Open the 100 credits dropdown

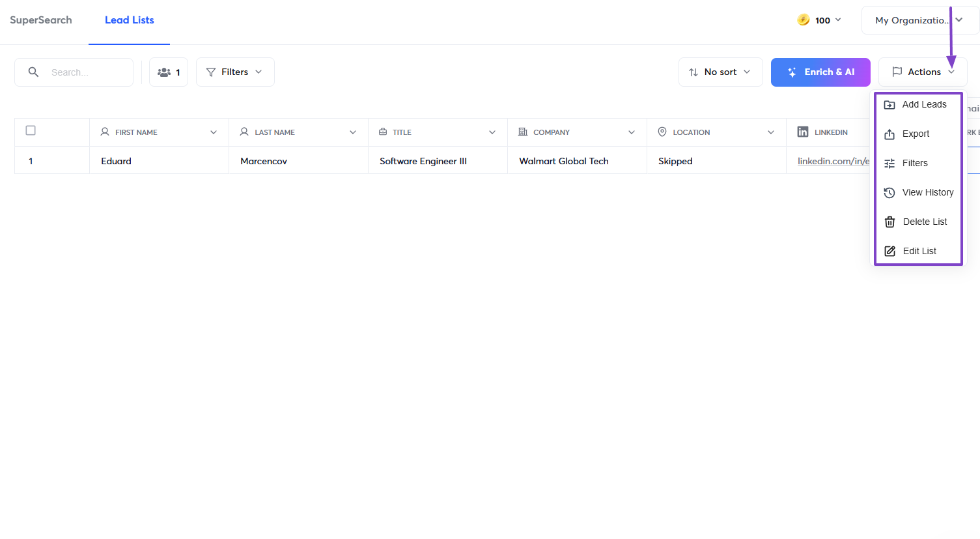[x=819, y=20]
